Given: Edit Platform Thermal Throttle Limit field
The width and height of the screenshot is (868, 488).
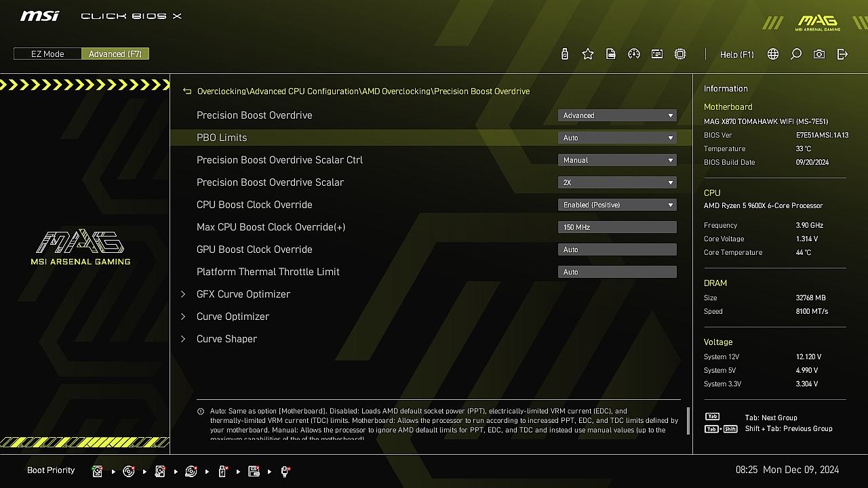Looking at the screenshot, I should pyautogui.click(x=617, y=272).
